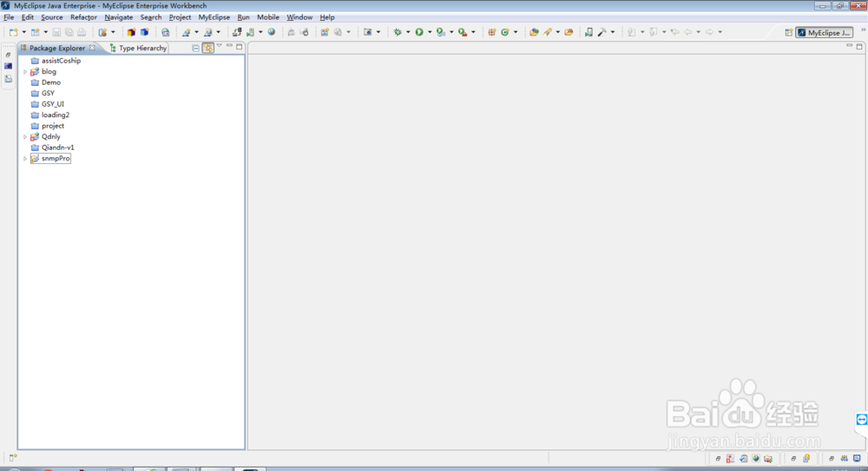This screenshot has width=868, height=471.
Task: Open the File menu
Action: 9,17
